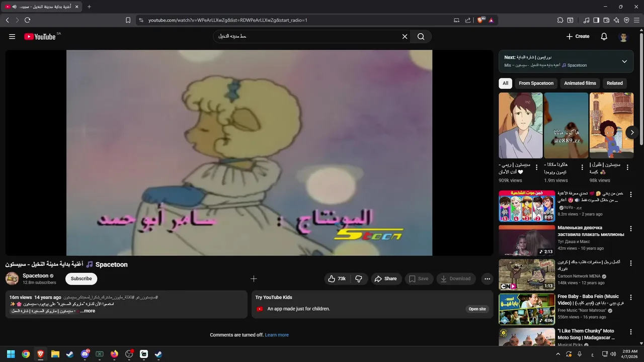Open volume control in system tray
The height and width of the screenshot is (362, 644).
[x=613, y=354]
